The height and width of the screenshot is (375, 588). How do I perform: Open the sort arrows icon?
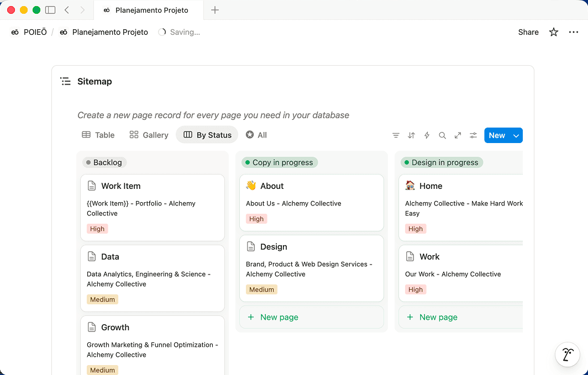(411, 135)
